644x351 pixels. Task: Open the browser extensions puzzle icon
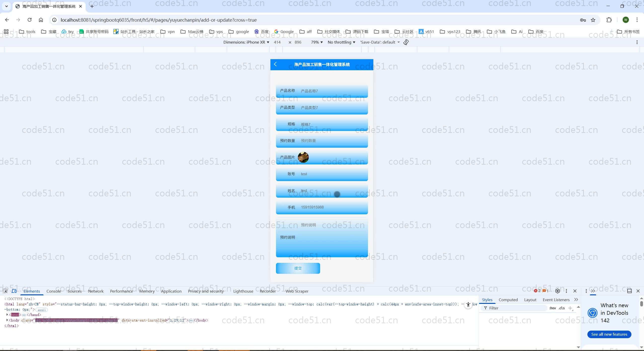pyautogui.click(x=609, y=20)
